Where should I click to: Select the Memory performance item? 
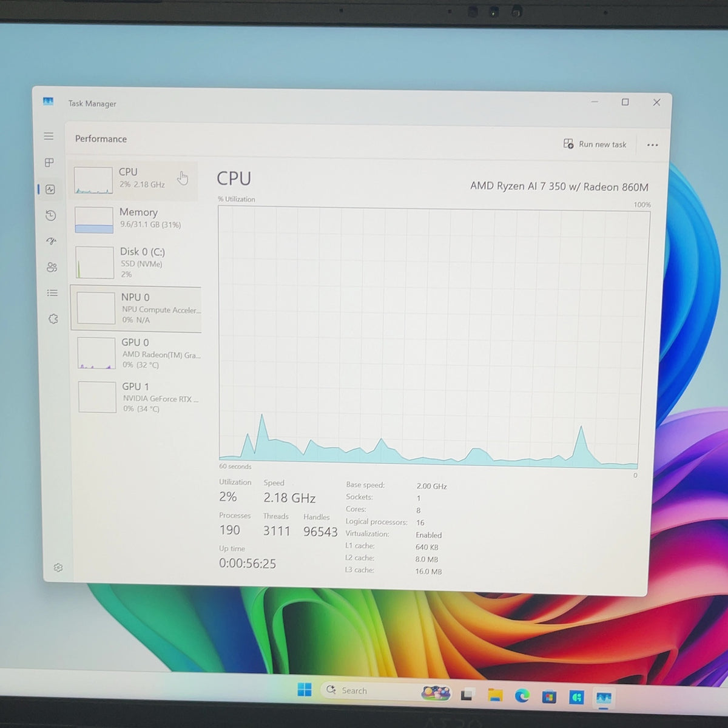tap(135, 220)
